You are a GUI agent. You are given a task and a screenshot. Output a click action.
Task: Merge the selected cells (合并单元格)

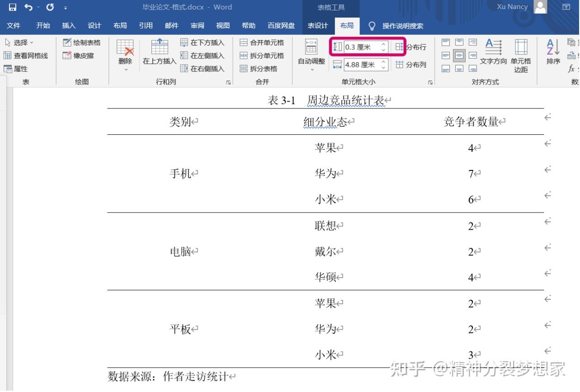[262, 43]
